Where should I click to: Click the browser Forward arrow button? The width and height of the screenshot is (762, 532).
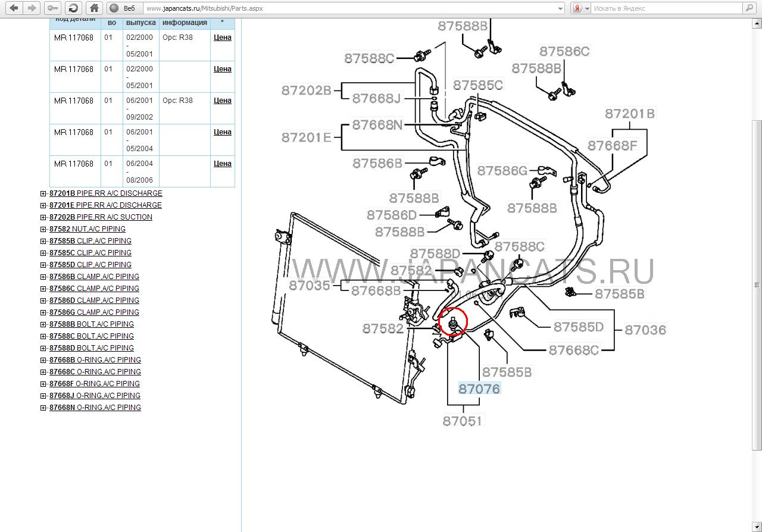pyautogui.click(x=32, y=8)
